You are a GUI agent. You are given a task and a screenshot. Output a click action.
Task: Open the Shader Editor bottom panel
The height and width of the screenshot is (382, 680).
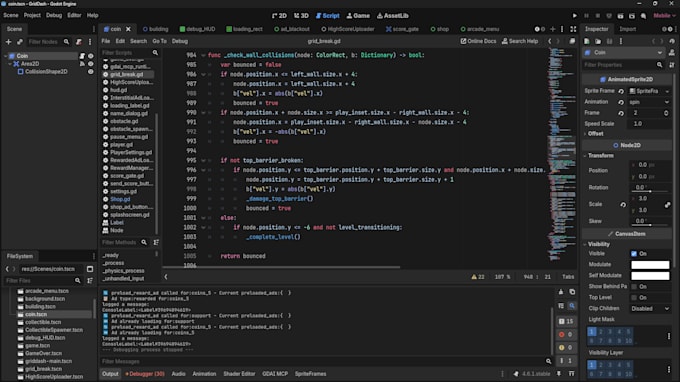(x=239, y=374)
